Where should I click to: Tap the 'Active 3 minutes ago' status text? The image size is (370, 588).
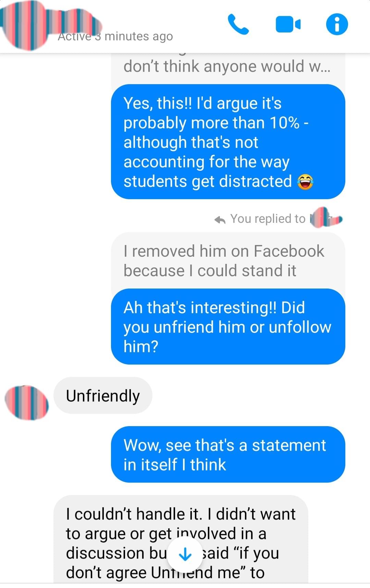(115, 36)
